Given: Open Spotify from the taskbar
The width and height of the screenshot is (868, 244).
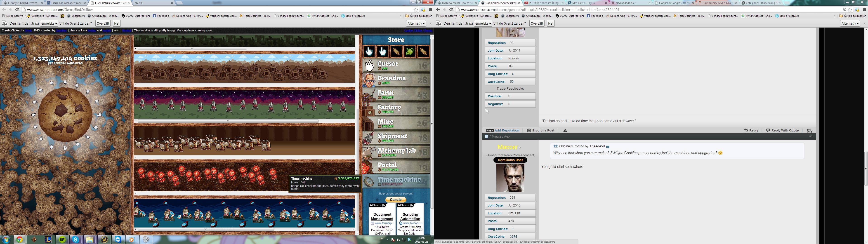Looking at the screenshot, I should 62,240.
